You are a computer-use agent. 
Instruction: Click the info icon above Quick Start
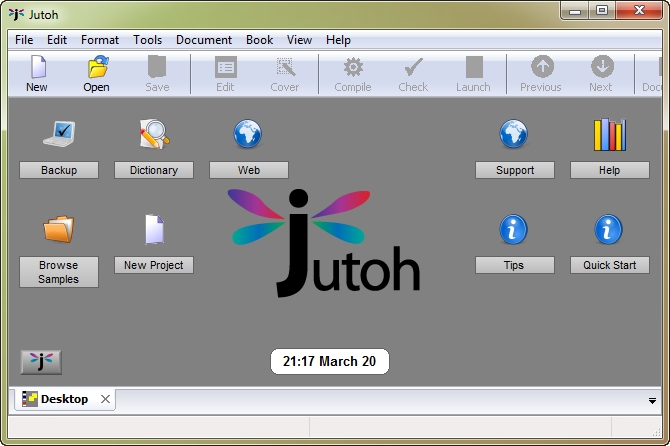(x=608, y=229)
